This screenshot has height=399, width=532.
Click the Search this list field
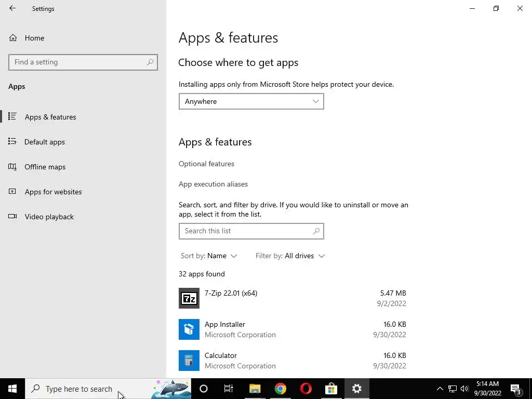pyautogui.click(x=251, y=231)
